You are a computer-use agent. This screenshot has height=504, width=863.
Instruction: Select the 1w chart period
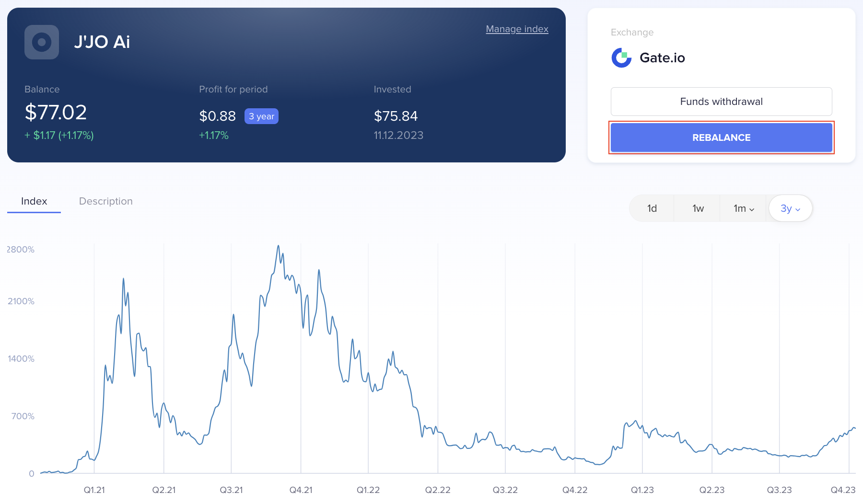pyautogui.click(x=698, y=208)
